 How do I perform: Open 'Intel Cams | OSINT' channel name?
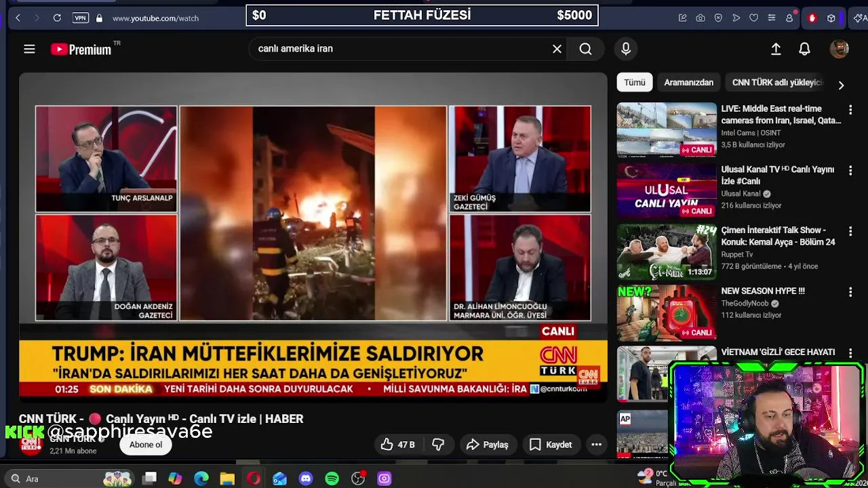tap(752, 133)
